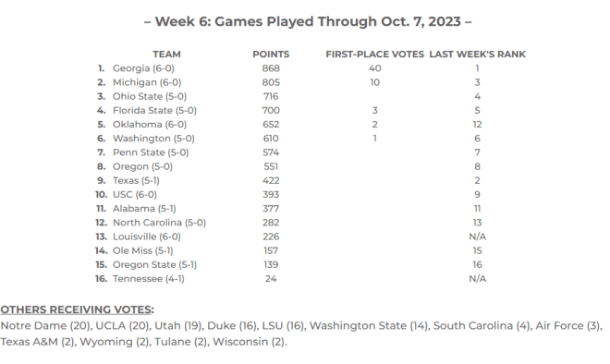Select Oregon State (5-1) team entry
The height and width of the screenshot is (364, 610).
155,264
